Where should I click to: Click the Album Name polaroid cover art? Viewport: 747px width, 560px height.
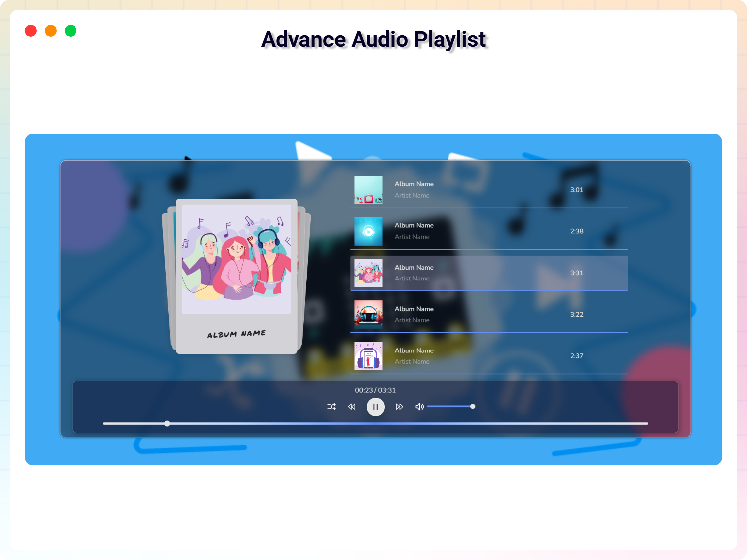tap(236, 276)
